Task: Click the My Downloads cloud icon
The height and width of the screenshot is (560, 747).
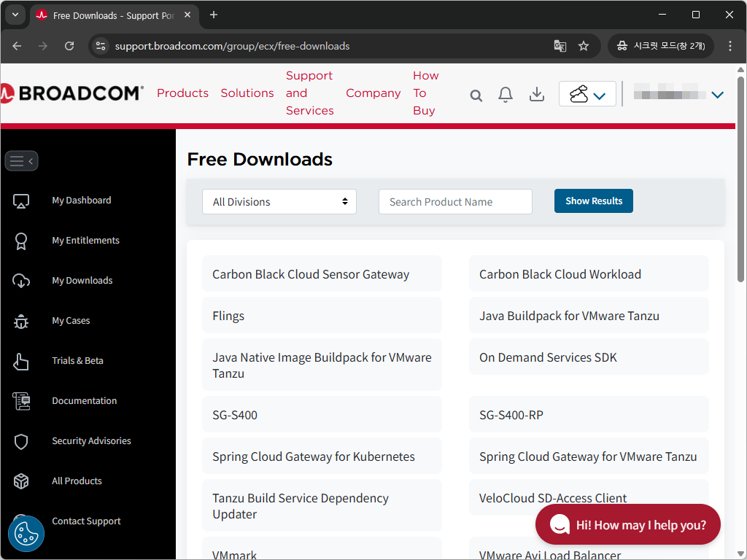Action: pos(21,281)
